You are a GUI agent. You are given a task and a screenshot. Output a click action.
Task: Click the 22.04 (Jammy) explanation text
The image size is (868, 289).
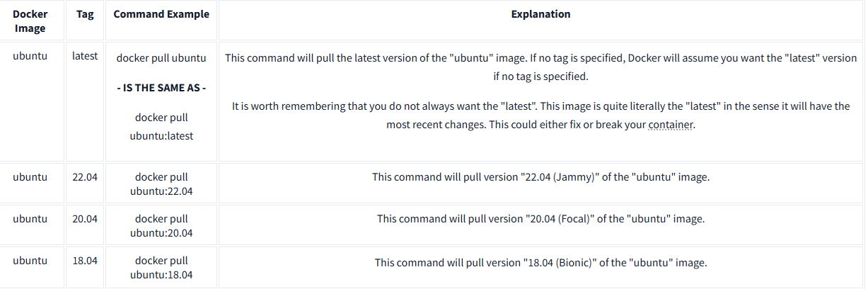tap(540, 177)
